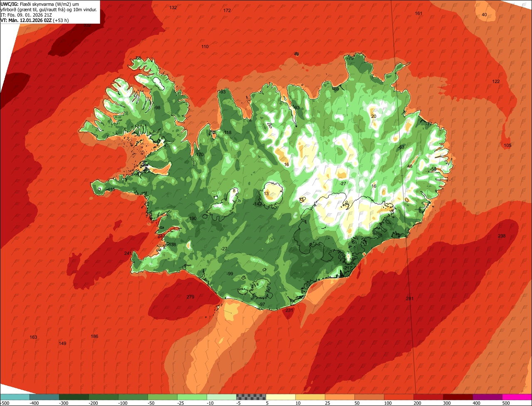
Task: Click the map value '238'
Action: (x=502, y=236)
